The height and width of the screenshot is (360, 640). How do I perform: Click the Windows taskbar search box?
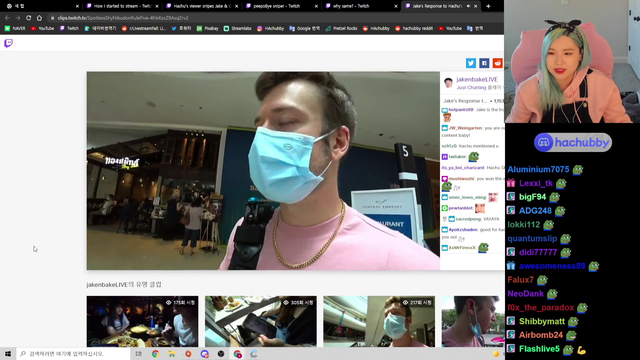click(73, 354)
